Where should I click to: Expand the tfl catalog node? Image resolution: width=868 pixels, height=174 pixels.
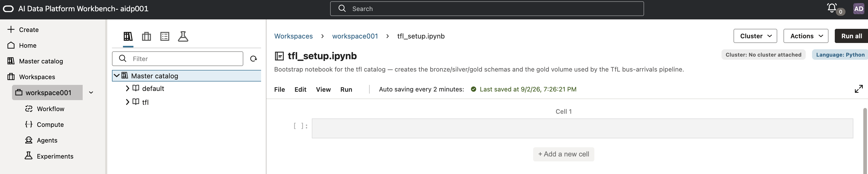point(127,102)
